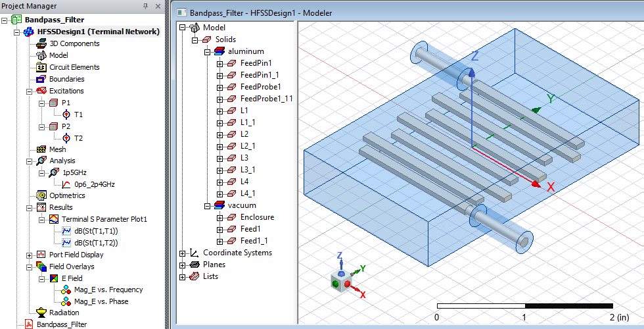Select L3 solid in the model tree
644x329 pixels.
[244, 158]
